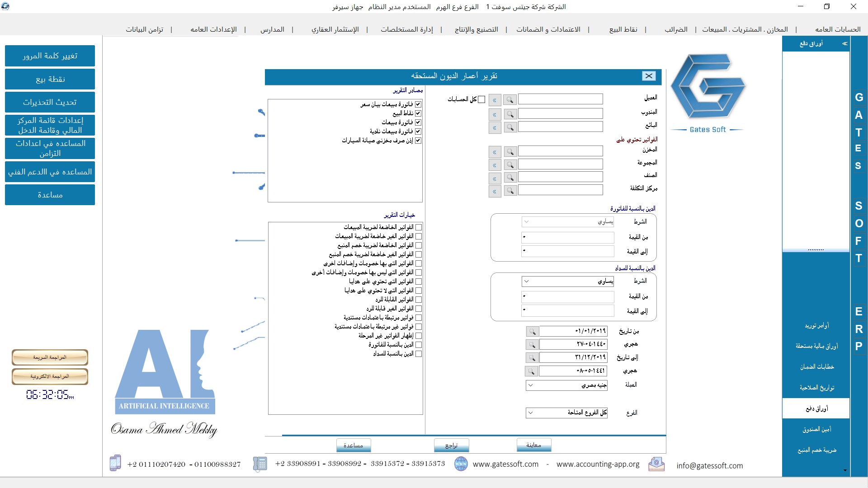Open www.accounting-app.org link
868x488 pixels.
pos(598,464)
